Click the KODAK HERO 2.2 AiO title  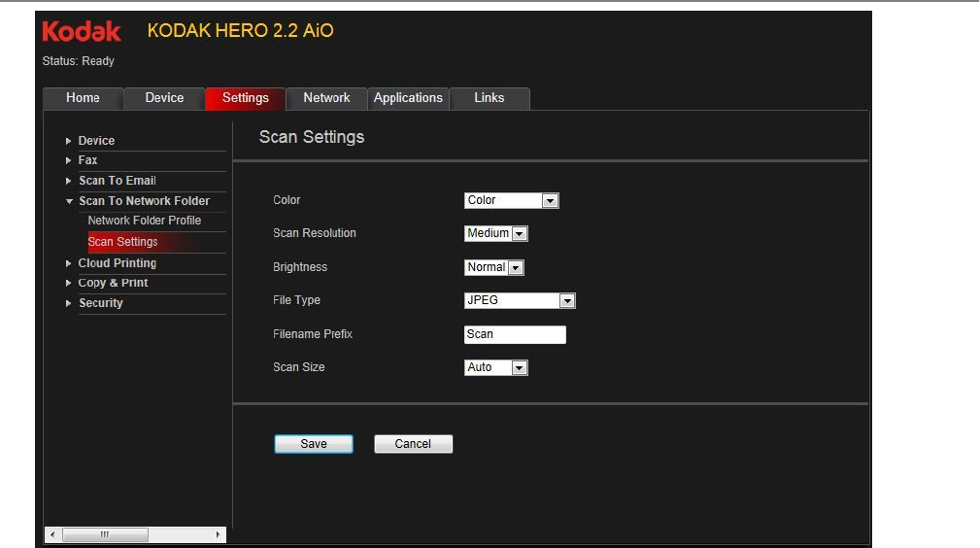(x=241, y=31)
